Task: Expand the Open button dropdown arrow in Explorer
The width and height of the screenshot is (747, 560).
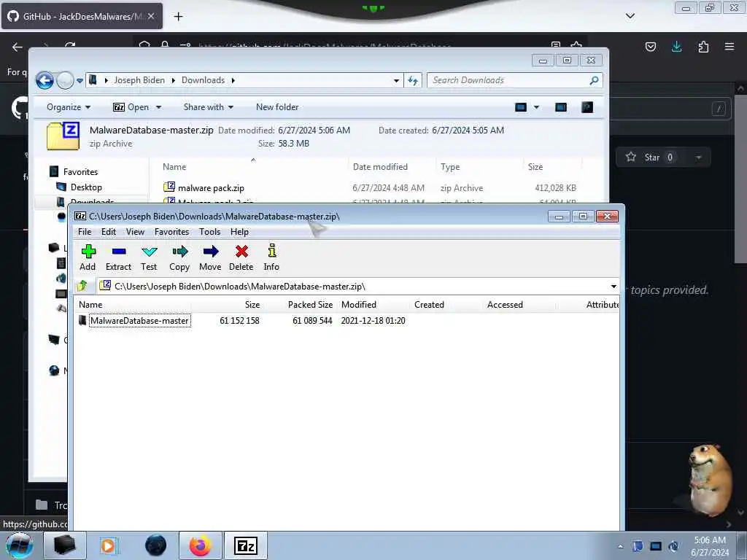Action: [158, 107]
